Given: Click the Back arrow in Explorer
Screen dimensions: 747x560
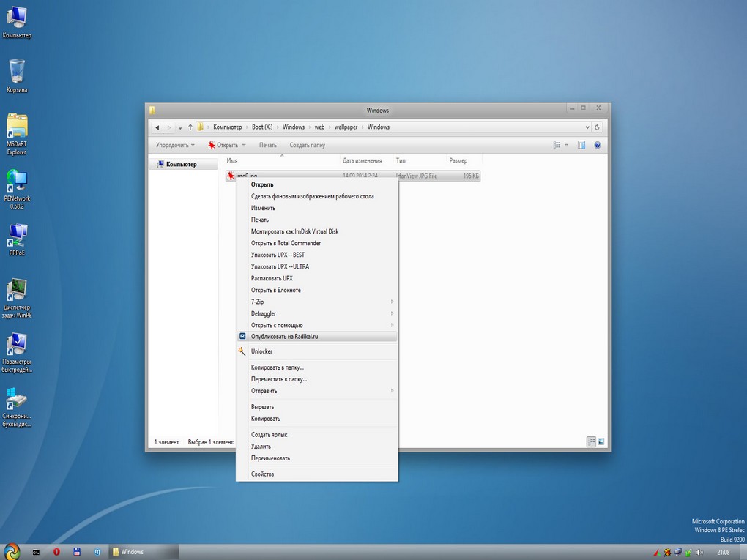Looking at the screenshot, I should (x=157, y=127).
